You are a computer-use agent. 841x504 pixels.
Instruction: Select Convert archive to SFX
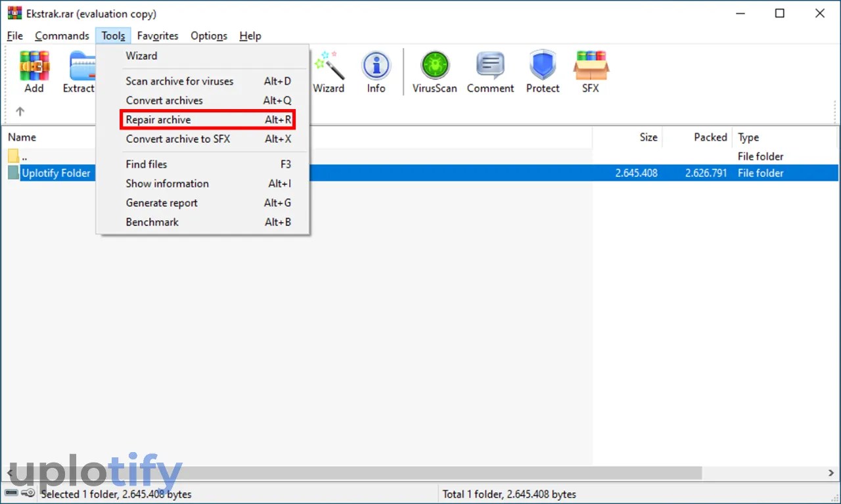[x=202, y=139]
